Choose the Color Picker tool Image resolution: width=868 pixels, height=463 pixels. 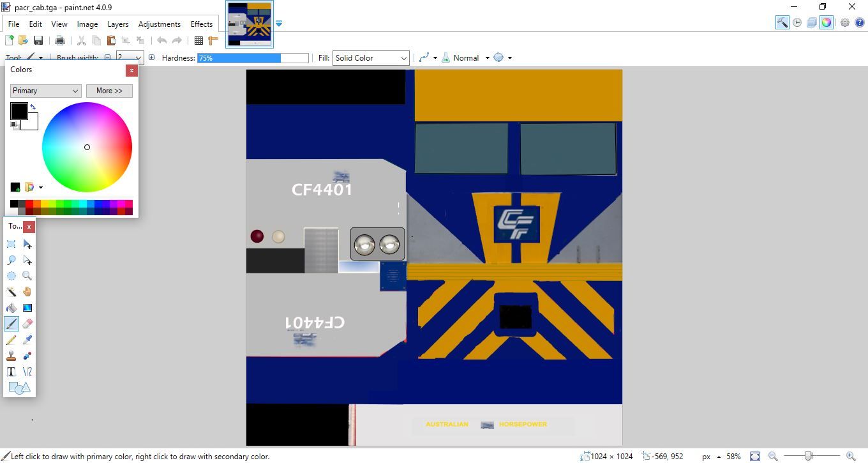pyautogui.click(x=27, y=340)
